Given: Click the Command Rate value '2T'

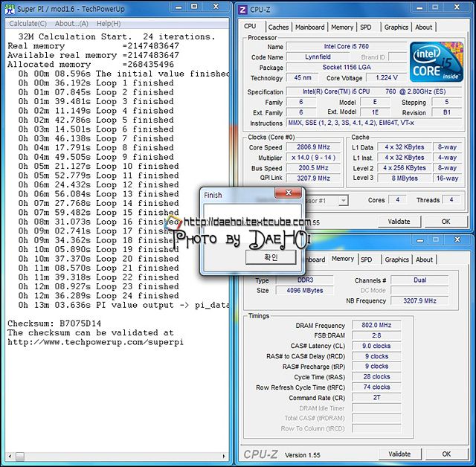Looking at the screenshot, I should tap(376, 397).
